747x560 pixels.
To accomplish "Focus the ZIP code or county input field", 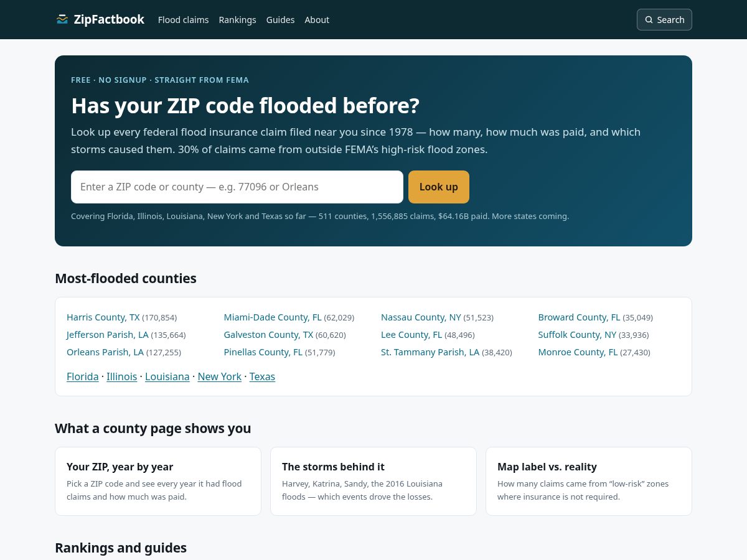I will (237, 187).
